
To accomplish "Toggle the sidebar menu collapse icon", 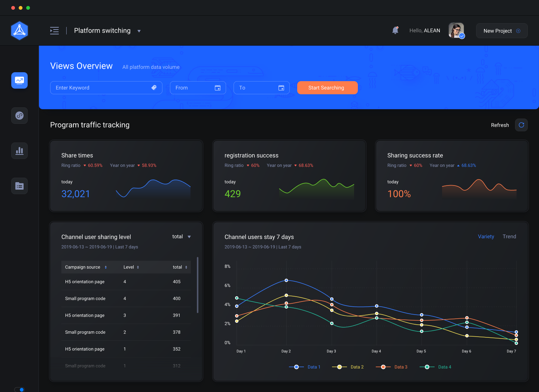I will coord(54,31).
